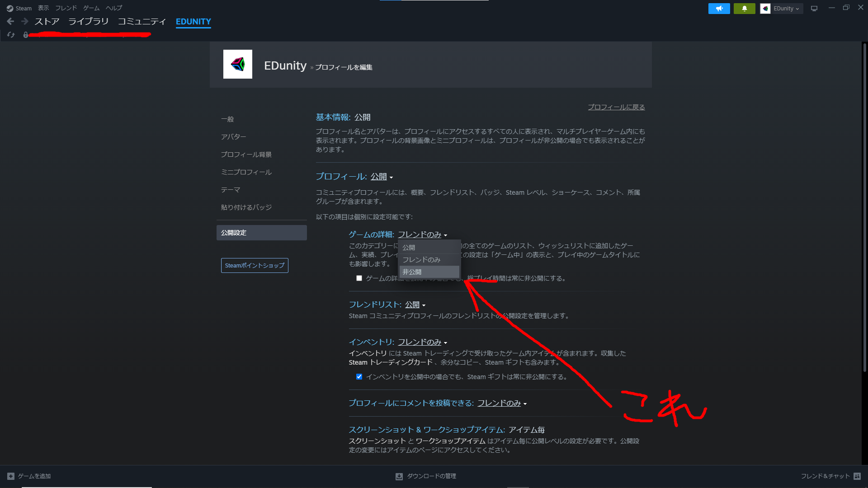This screenshot has height=488, width=868.
Task: Toggle hiding total playtime under ゲームの詳細
Action: tap(359, 278)
